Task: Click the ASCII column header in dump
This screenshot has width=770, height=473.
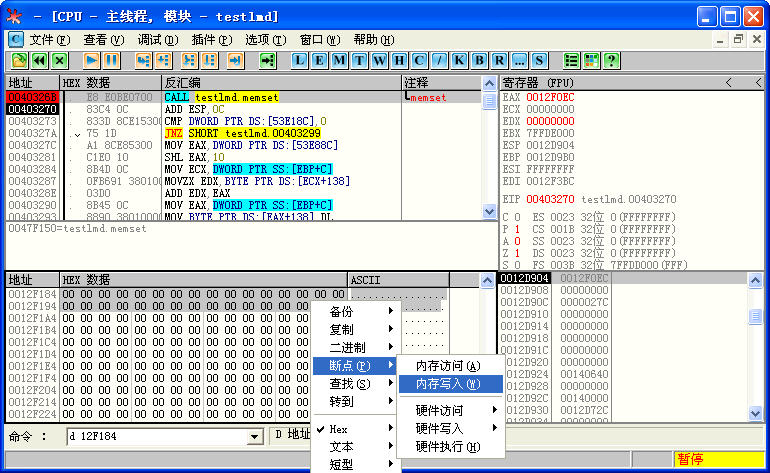Action: (398, 280)
